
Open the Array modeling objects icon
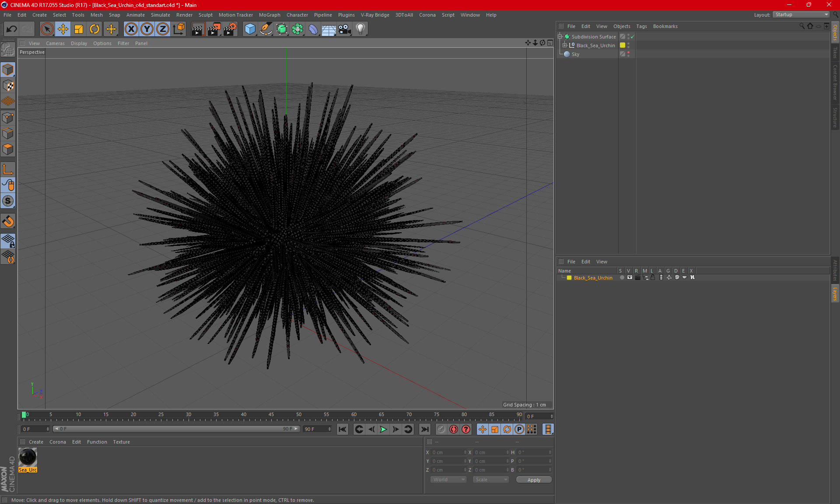pyautogui.click(x=297, y=29)
